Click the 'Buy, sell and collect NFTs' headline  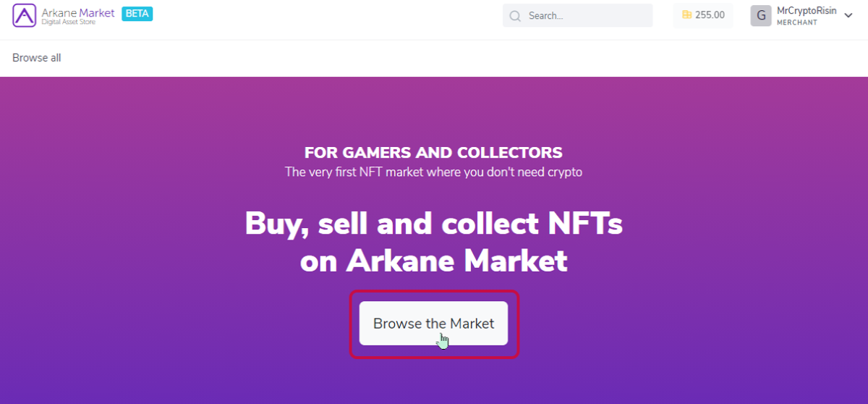click(433, 223)
